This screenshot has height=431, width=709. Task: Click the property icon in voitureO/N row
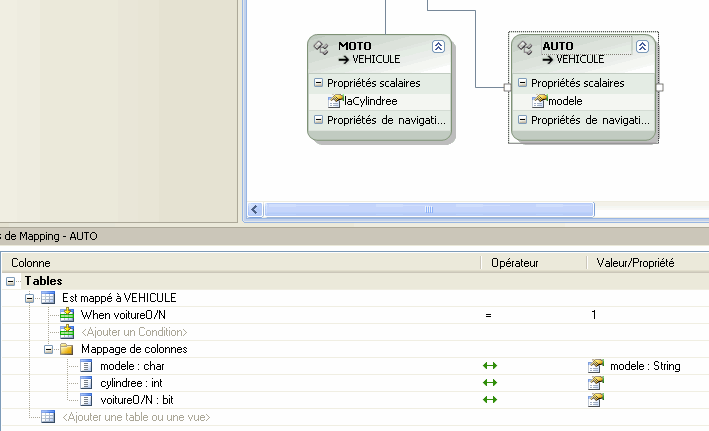596,400
